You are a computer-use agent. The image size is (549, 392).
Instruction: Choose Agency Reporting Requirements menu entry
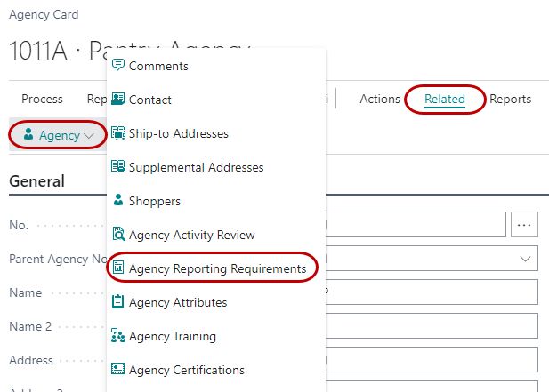pos(217,268)
